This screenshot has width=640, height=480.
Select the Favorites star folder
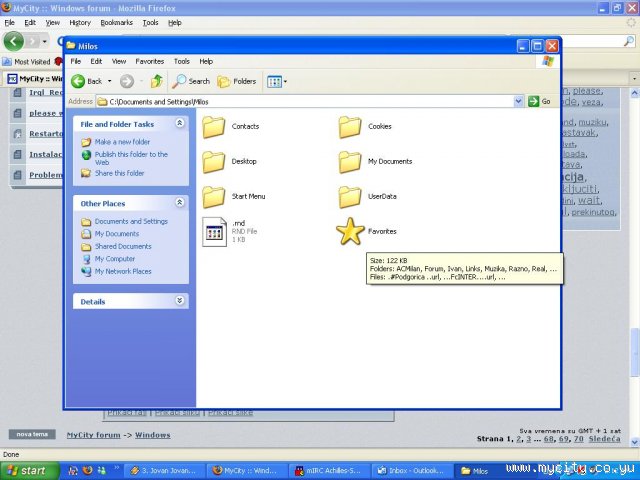coord(367,231)
